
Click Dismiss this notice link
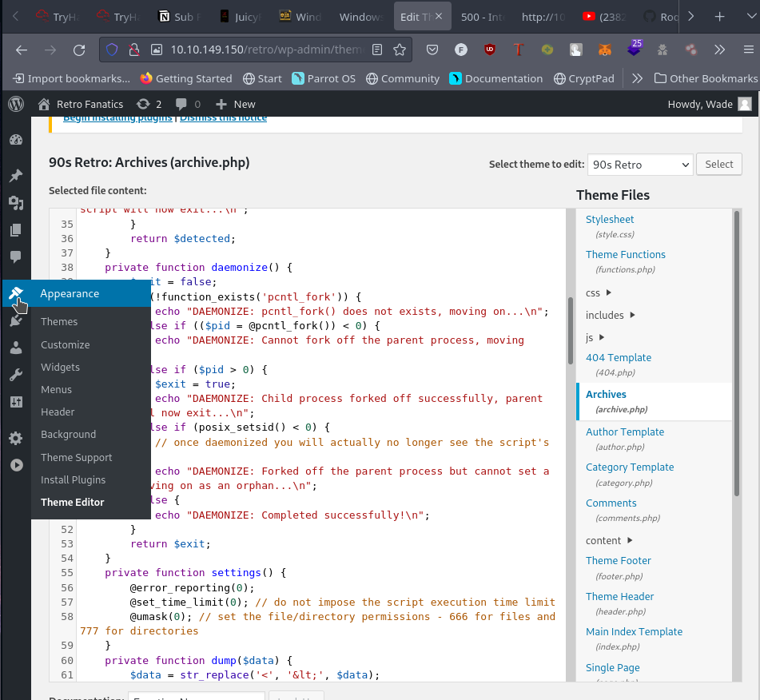pyautogui.click(x=224, y=117)
